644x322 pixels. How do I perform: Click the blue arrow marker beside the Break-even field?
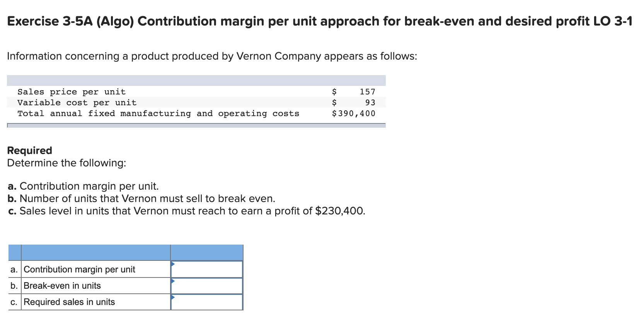tap(173, 280)
